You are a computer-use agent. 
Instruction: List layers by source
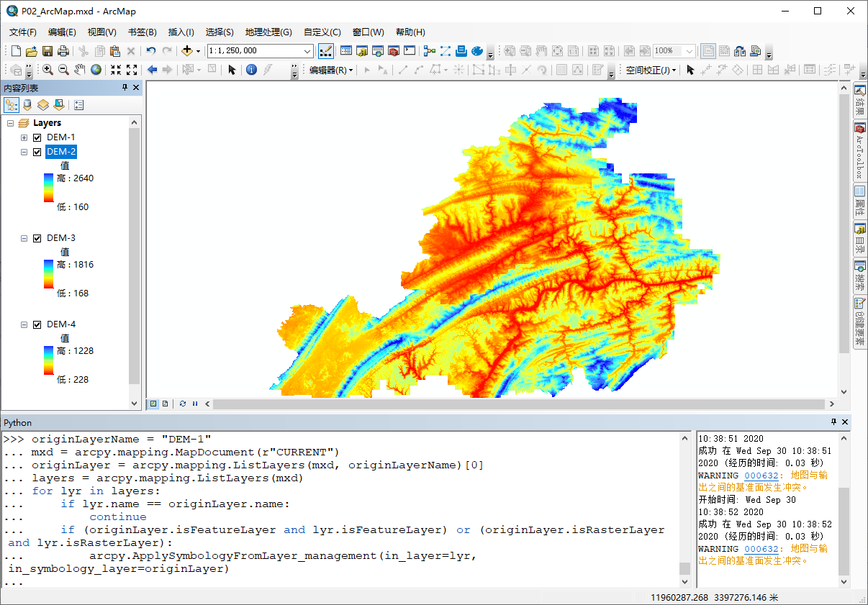[x=27, y=105]
